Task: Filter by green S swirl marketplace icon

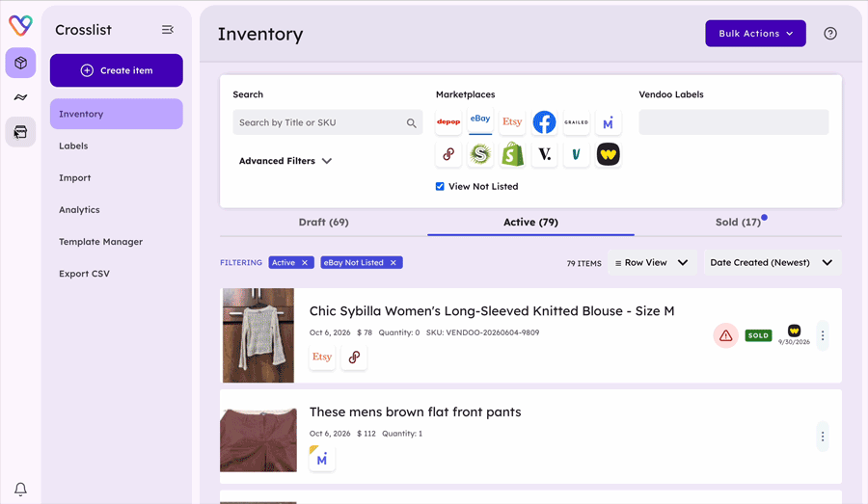Action: click(480, 154)
